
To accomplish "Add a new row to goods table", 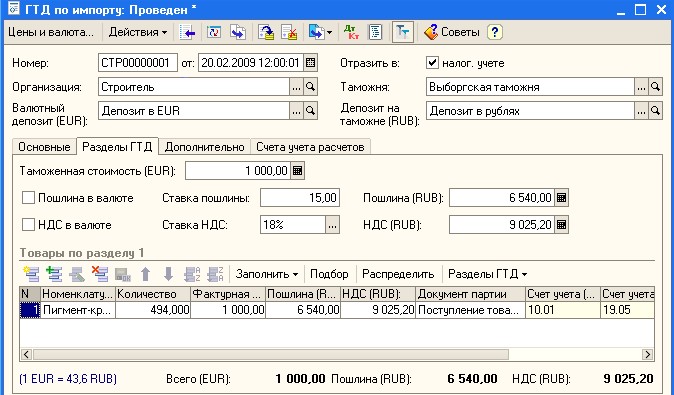I will tap(31, 274).
